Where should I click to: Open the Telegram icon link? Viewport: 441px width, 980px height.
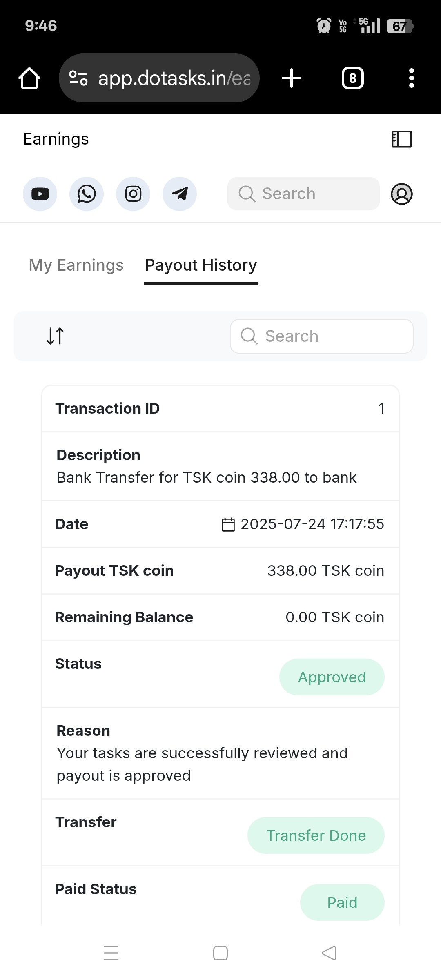coord(180,194)
